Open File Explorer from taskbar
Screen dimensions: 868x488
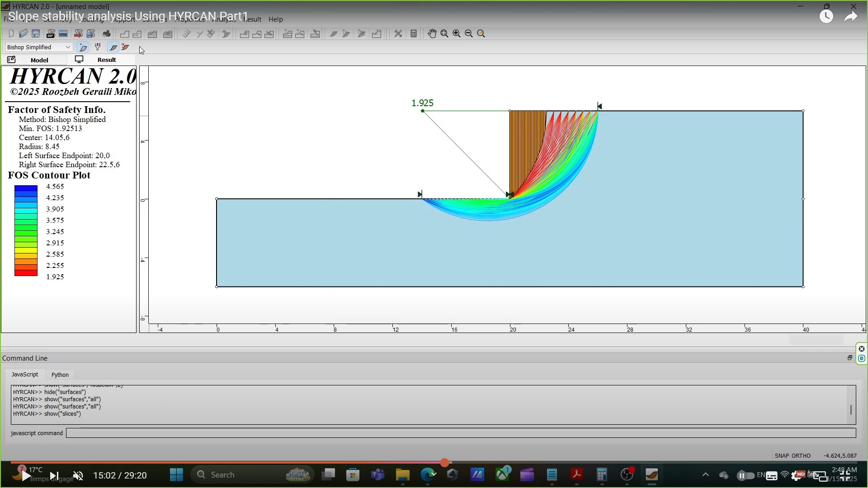click(x=402, y=475)
